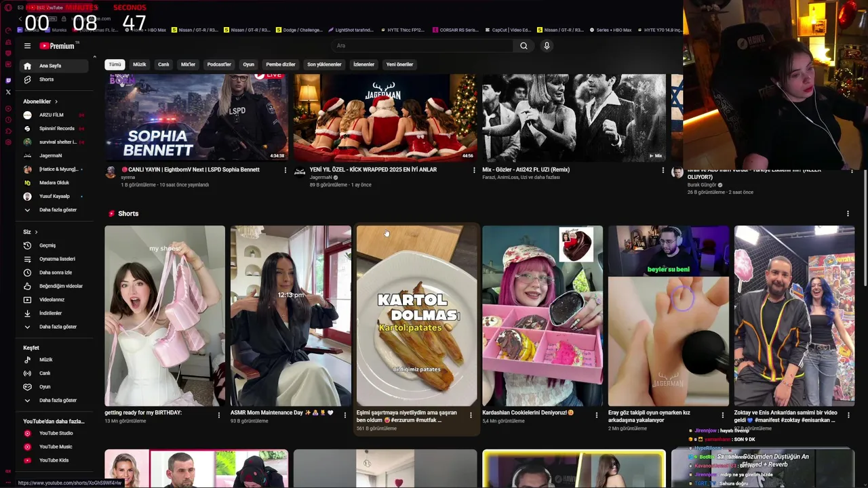Image resolution: width=868 pixels, height=488 pixels.
Task: Select the Tümü filter chip
Action: (115, 64)
